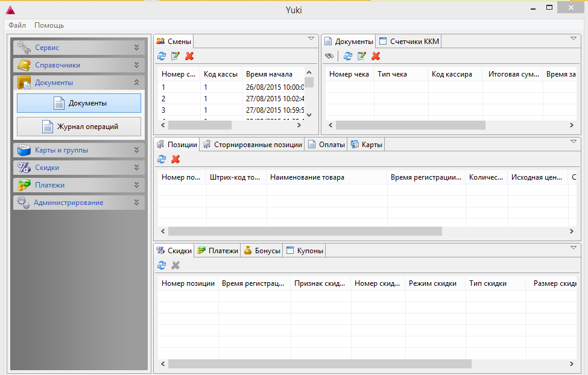The image size is (588, 375).
Task: Expand the Платежи sidebar section chevron
Action: click(136, 185)
